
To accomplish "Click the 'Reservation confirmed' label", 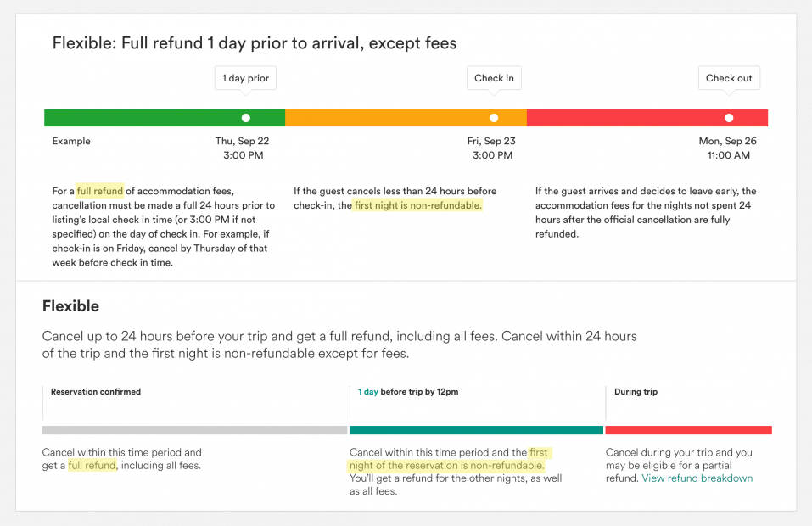I will [96, 392].
